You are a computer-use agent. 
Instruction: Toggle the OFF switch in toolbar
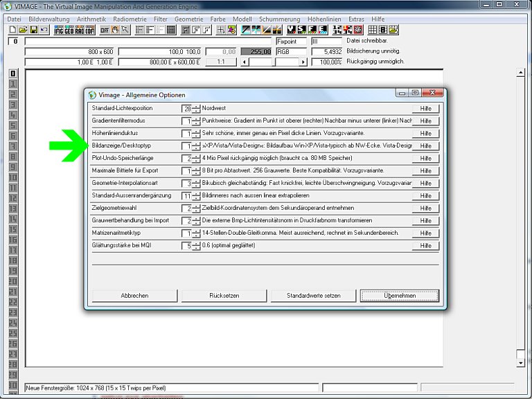pyautogui.click(x=105, y=30)
